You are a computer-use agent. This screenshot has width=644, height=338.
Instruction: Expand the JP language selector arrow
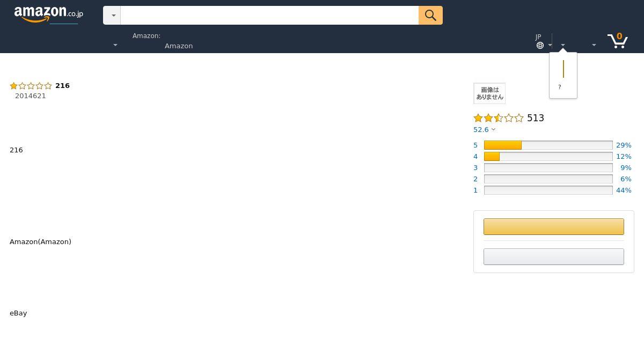click(x=550, y=46)
